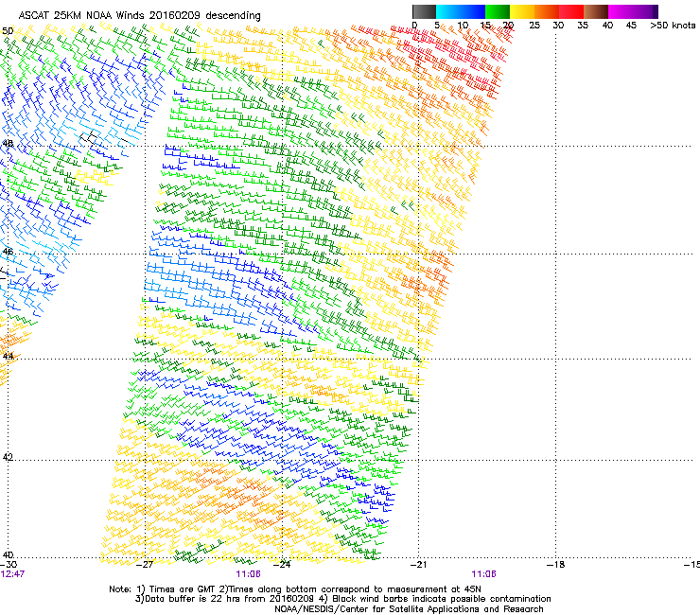Click the 'NOAA/NESDIS/Center for Satellite Applications and Research' credit
700x615 pixels.
click(x=409, y=608)
